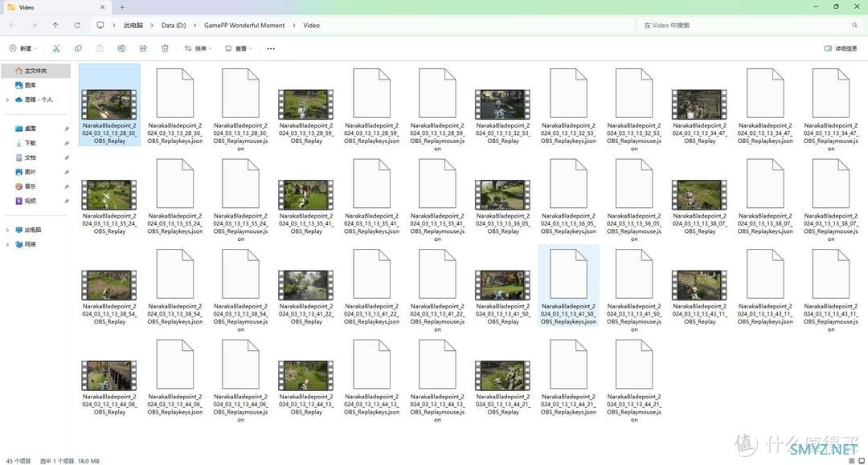Select video thumbnail 13_36_05_OBS_Replay
Screen dimensions: 868x465
click(502, 195)
